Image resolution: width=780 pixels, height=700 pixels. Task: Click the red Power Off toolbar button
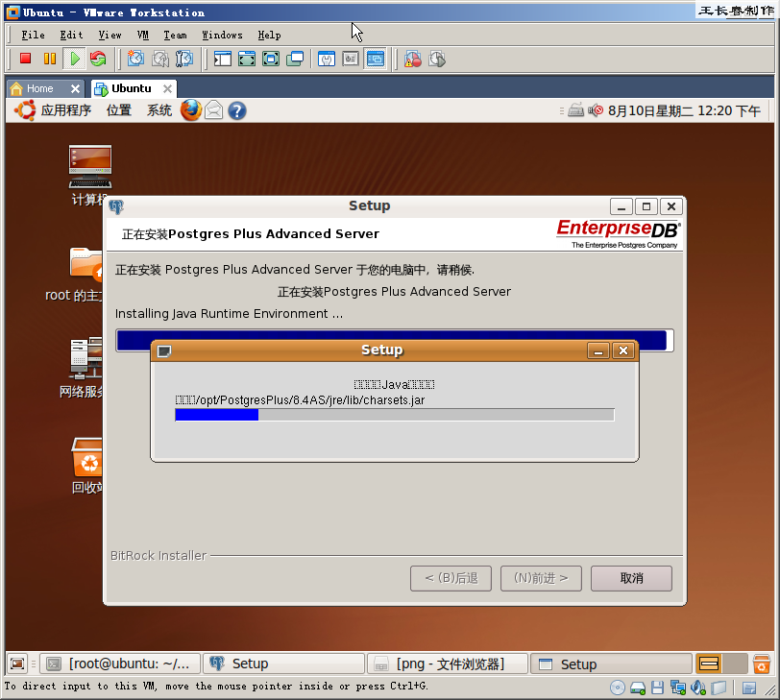pyautogui.click(x=25, y=59)
